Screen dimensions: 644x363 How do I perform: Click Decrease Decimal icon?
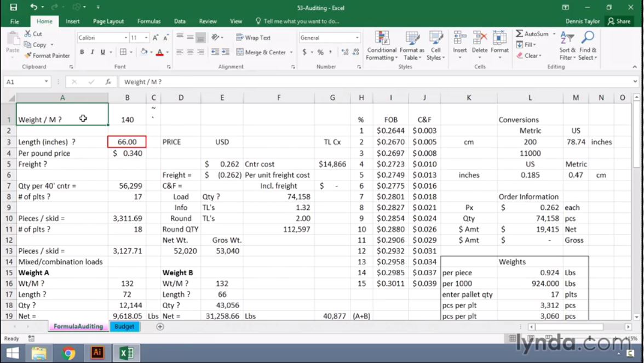(x=356, y=52)
